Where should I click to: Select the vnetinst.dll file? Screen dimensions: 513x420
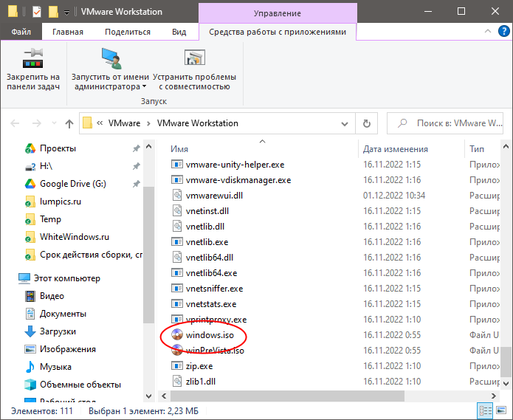207,211
